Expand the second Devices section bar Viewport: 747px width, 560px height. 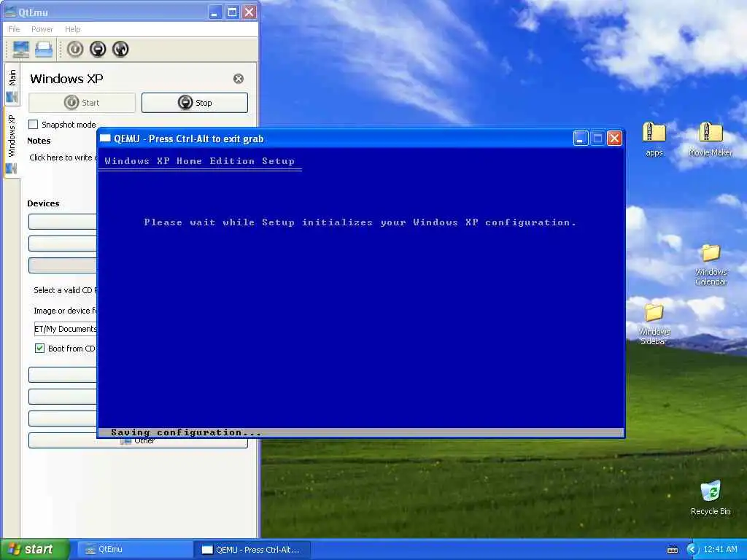[x=63, y=244]
